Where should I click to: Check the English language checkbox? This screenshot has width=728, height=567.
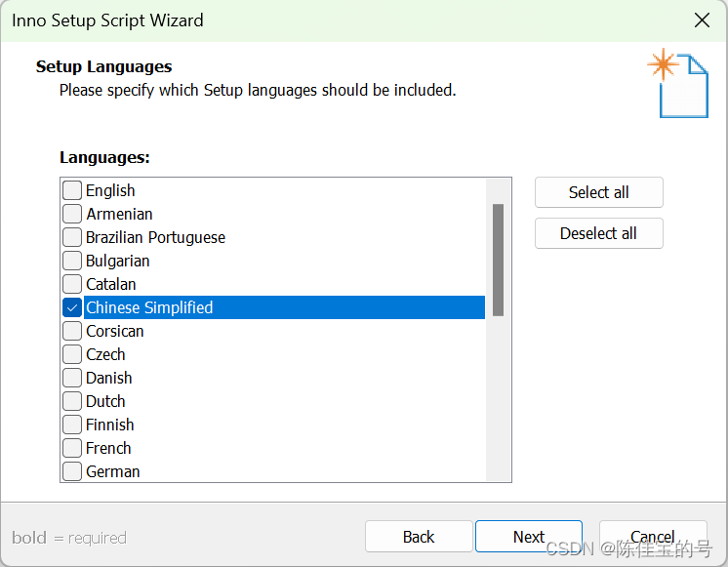coord(72,190)
